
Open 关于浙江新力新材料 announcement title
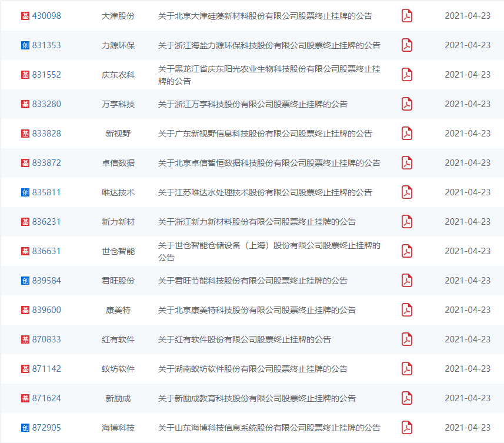(257, 222)
